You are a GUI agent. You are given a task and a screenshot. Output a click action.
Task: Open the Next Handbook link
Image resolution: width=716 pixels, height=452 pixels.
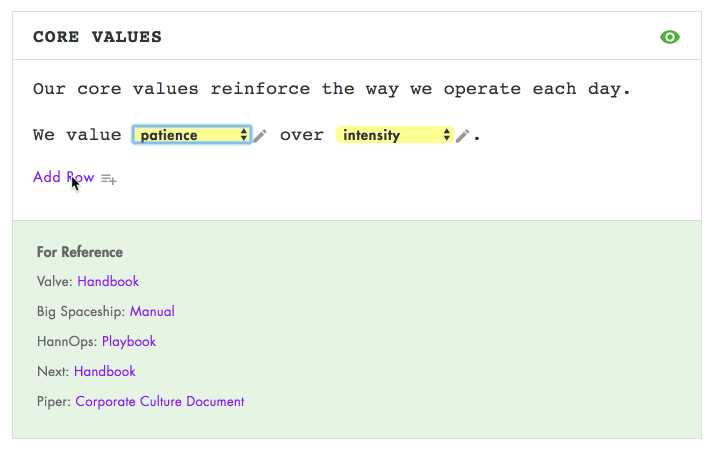(x=105, y=372)
